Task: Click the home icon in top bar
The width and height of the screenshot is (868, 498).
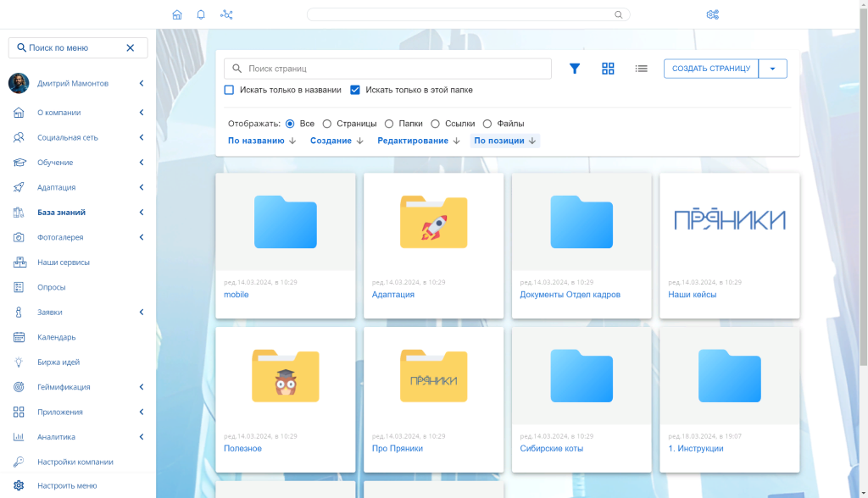Action: [x=177, y=14]
